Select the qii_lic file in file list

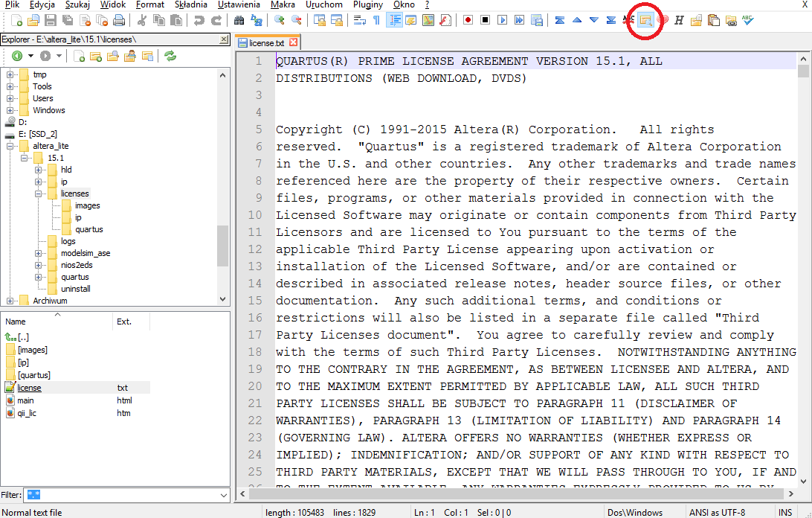coord(28,413)
